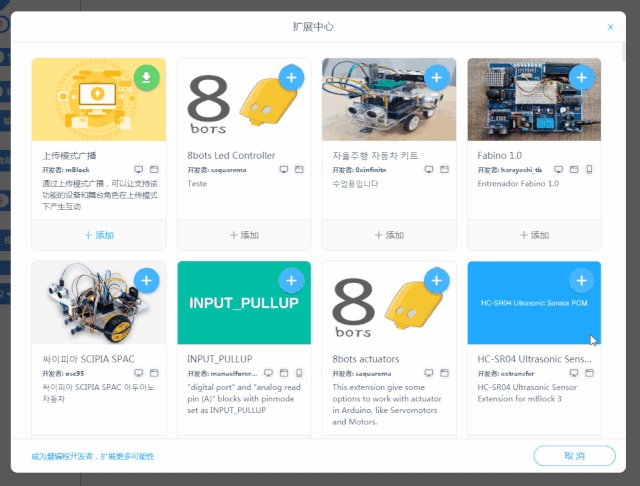Click plus icon on 8bots actuators card
This screenshot has height=486, width=640.
436,281
